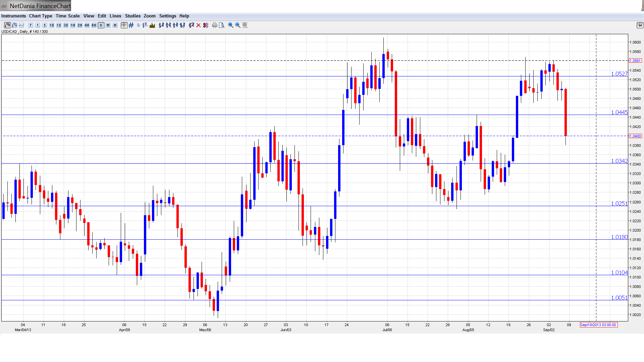Screen dimensions: 644x362
Task: Expand the Time Scale menu
Action: pos(67,16)
